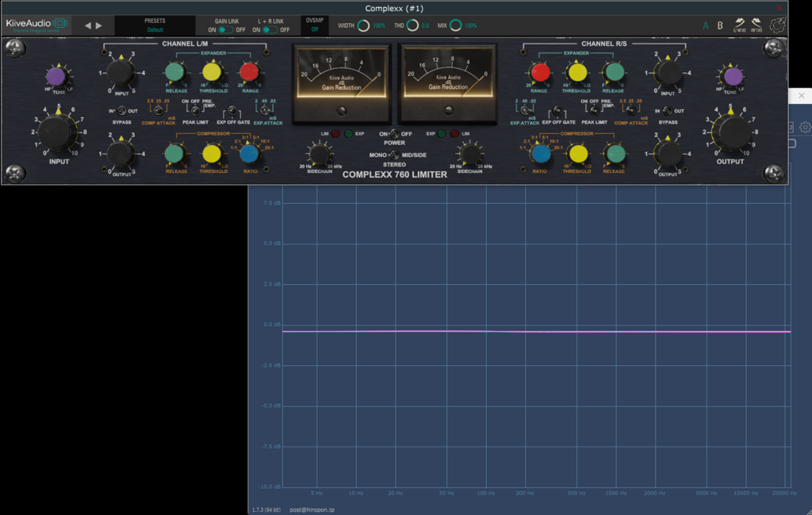Click the right Sidechain knob
Screen dimensions: 812x515
point(469,155)
